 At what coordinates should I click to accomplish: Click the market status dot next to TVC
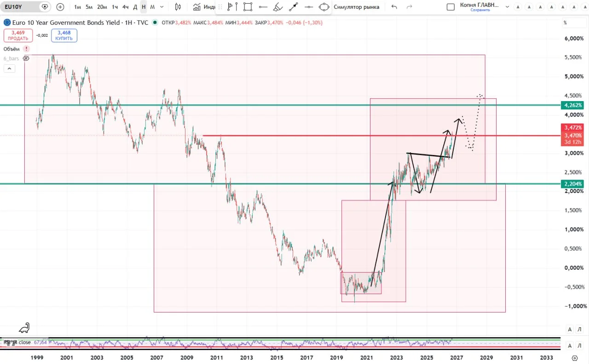click(155, 23)
